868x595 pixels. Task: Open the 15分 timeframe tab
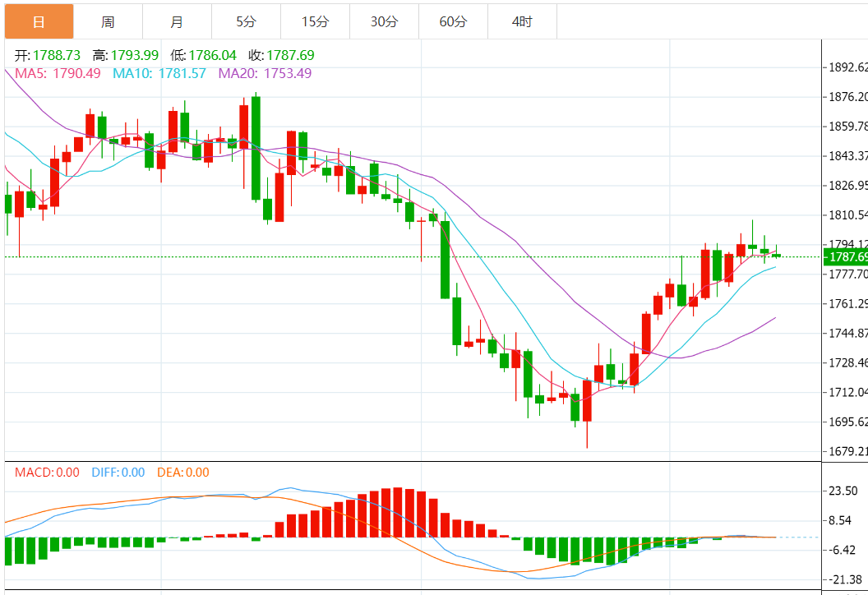[x=315, y=21]
